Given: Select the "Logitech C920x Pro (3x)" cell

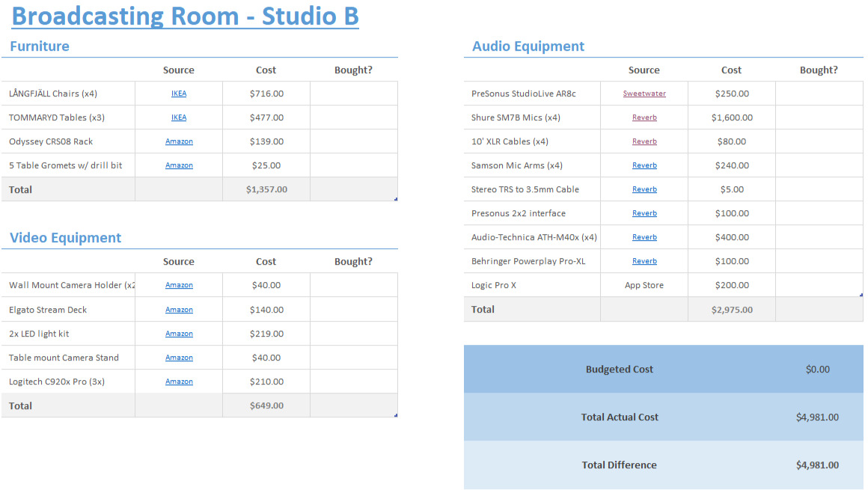Looking at the screenshot, I should [x=68, y=382].
